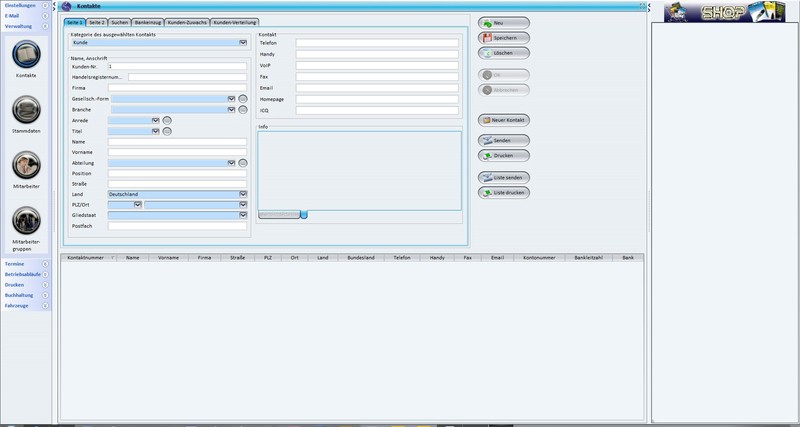Click the Firma input field

pos(177,88)
